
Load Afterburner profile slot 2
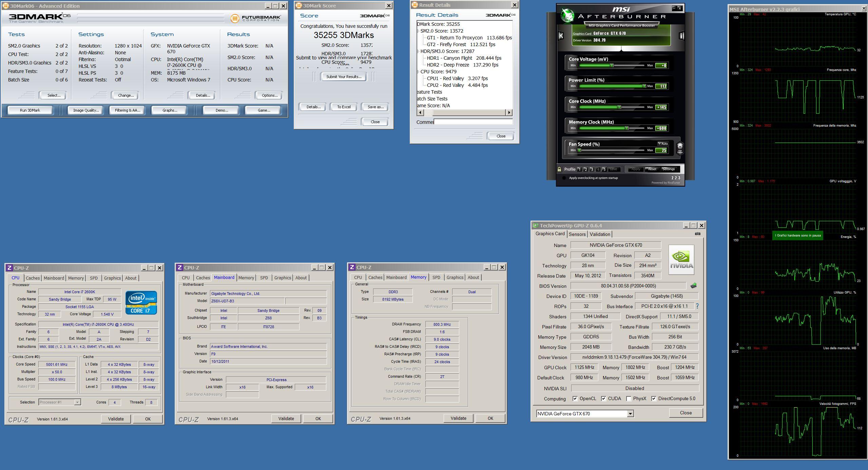[585, 169]
